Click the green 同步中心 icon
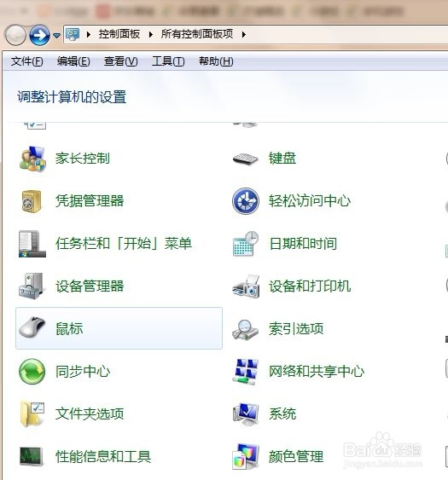Screen dimensions: 448x480 click(32, 372)
